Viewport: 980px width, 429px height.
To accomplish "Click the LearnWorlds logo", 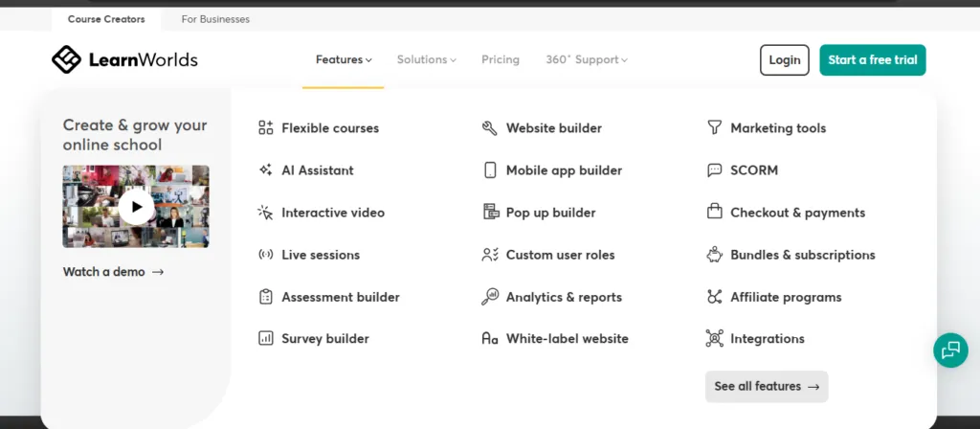I will (x=124, y=59).
